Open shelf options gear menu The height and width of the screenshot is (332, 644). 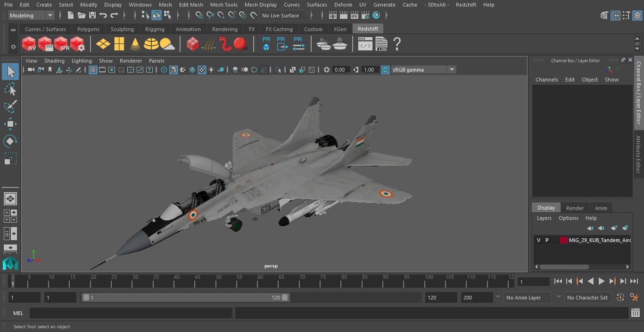[x=13, y=47]
